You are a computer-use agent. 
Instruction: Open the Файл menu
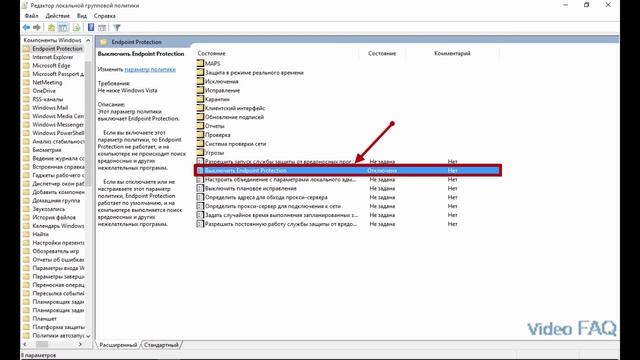(x=31, y=16)
